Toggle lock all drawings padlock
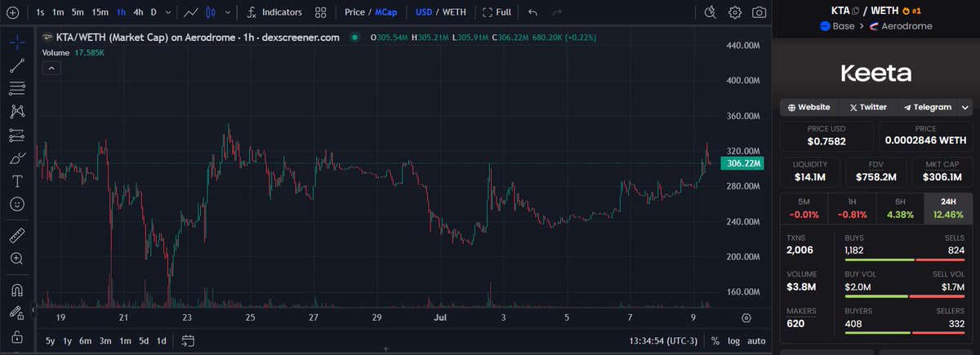The height and width of the screenshot is (355, 980). (17, 336)
